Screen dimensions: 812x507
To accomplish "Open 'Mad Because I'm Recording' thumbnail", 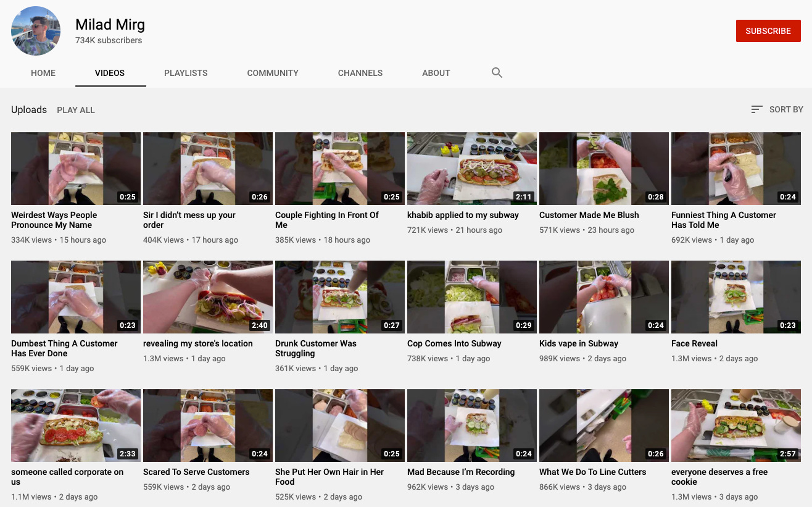I will pyautogui.click(x=472, y=425).
